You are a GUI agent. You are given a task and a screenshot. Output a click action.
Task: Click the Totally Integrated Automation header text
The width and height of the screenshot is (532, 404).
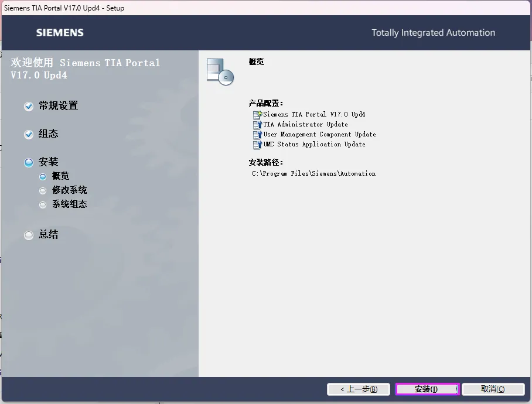pyautogui.click(x=433, y=33)
